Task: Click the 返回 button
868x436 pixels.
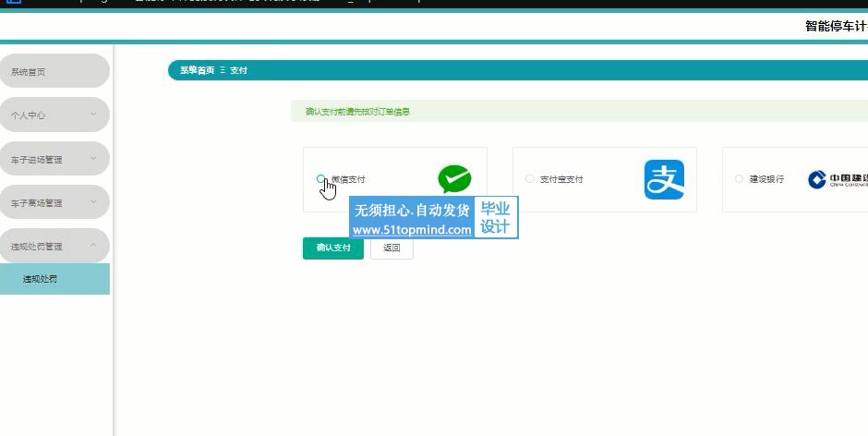Action: 392,248
